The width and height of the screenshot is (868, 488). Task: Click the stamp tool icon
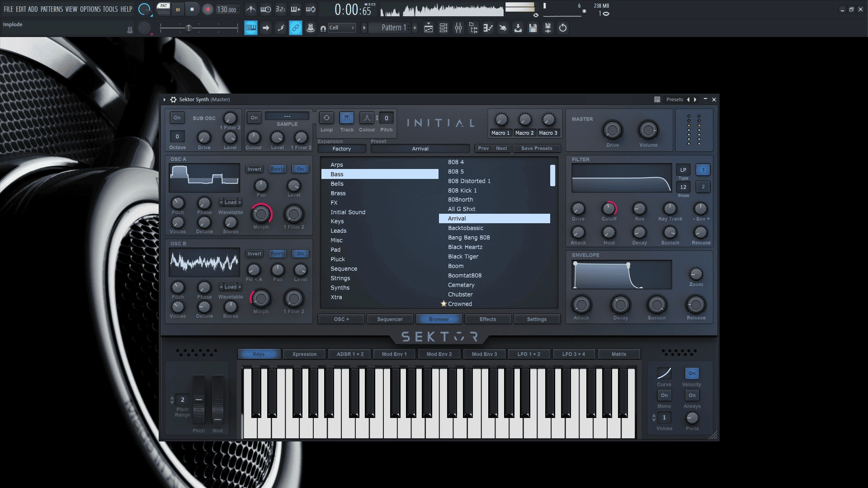click(311, 28)
